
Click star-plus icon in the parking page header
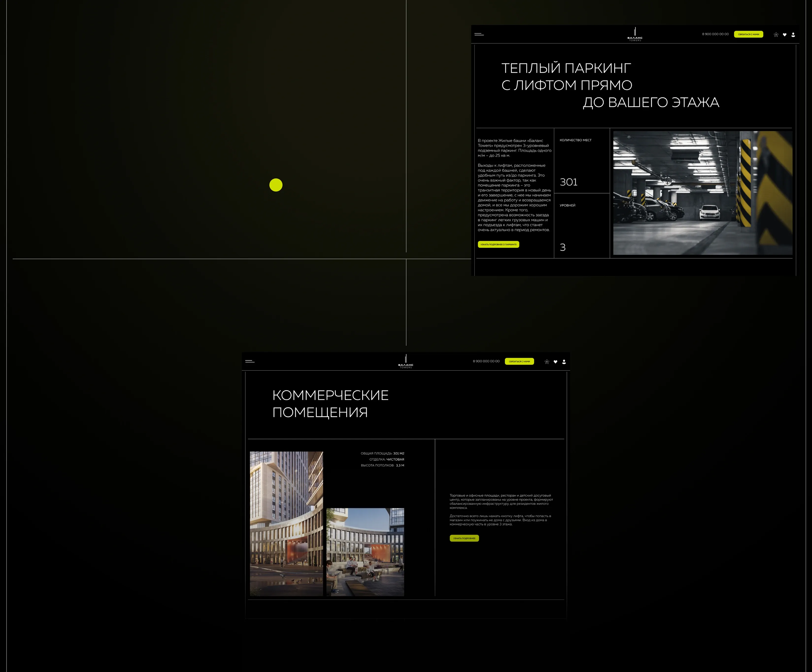click(x=776, y=34)
